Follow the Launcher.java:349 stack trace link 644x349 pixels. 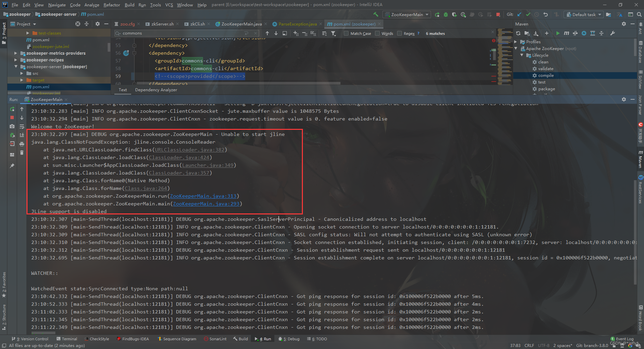point(208,165)
